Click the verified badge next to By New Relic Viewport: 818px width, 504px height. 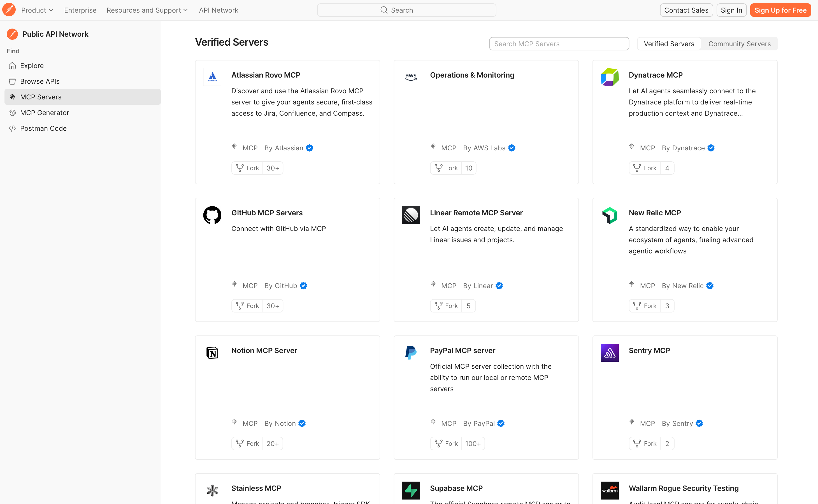(710, 286)
